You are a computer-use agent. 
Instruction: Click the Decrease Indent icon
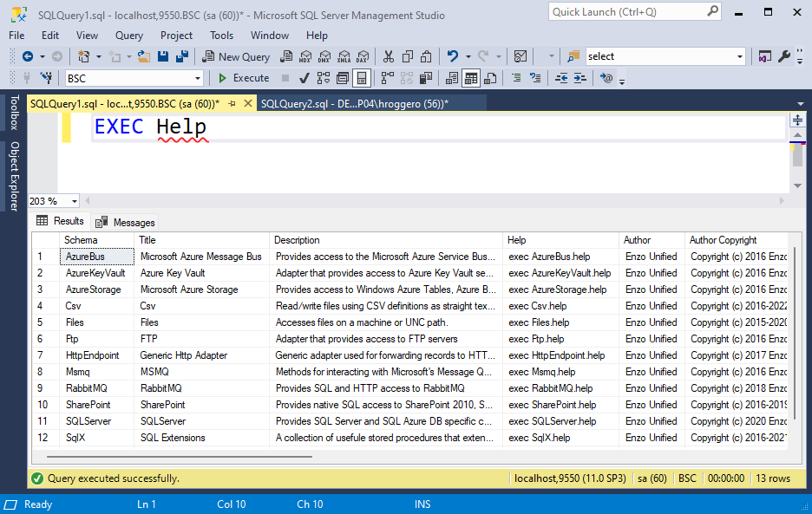(x=560, y=78)
